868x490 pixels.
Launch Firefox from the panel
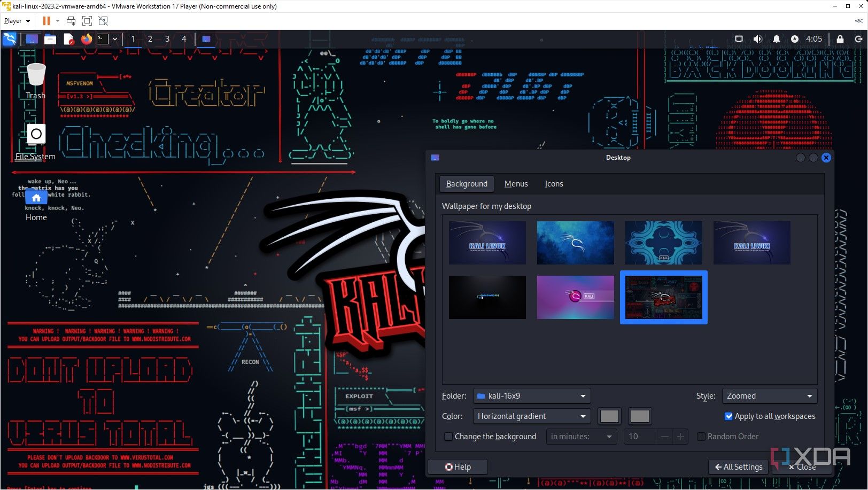(86, 38)
